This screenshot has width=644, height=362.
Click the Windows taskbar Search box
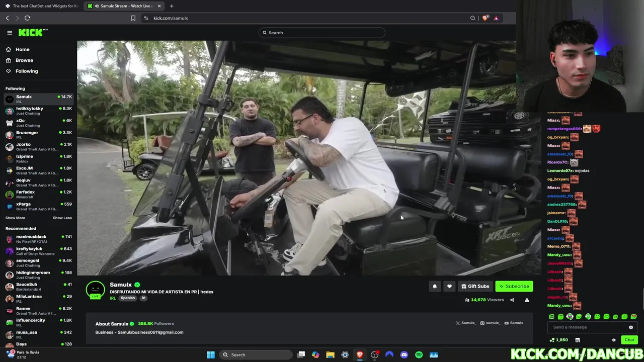(255, 355)
